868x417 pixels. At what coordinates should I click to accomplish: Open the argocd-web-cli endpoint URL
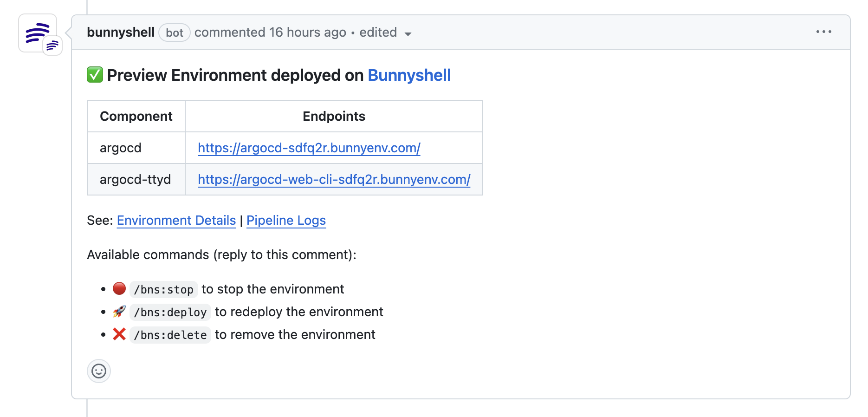(x=334, y=179)
